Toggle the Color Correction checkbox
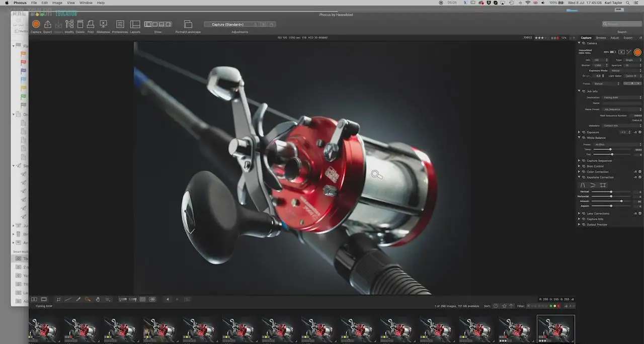The width and height of the screenshot is (644, 344). 640,172
